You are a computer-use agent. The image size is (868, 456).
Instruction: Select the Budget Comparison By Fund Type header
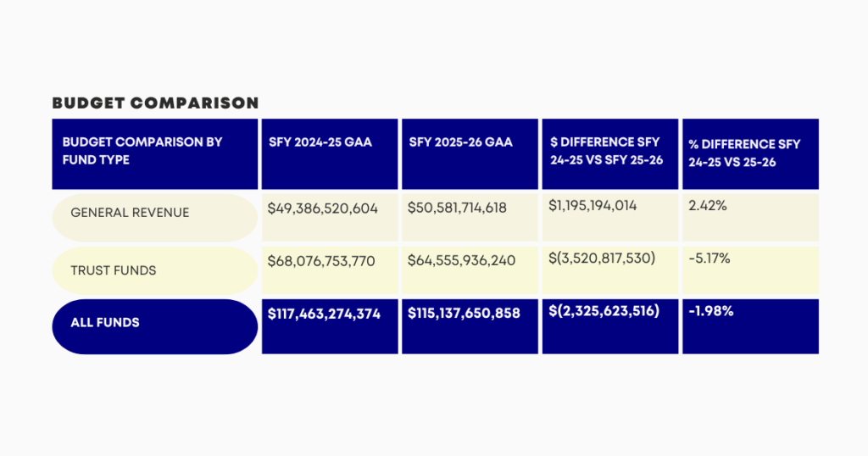click(155, 154)
